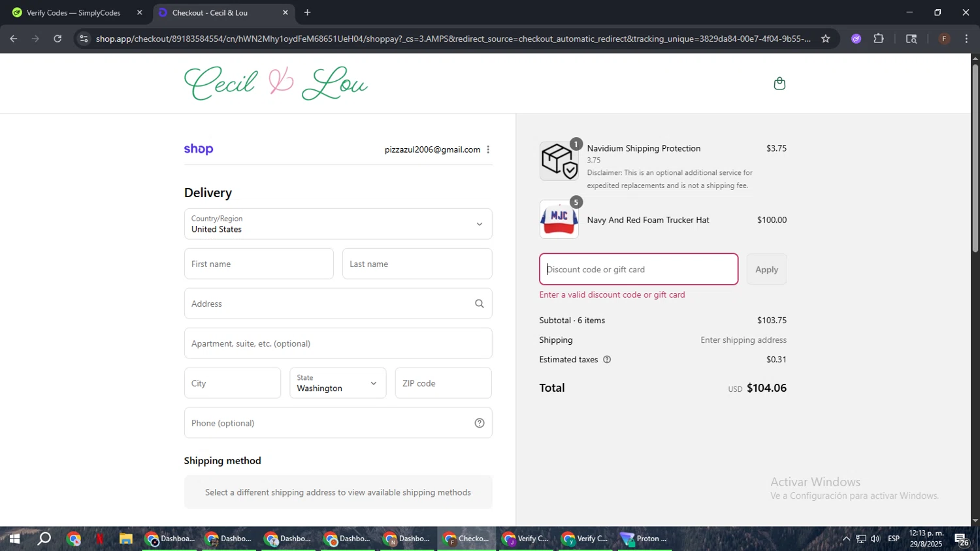Switch to Checkout - Cecil & Lou tab

click(224, 12)
